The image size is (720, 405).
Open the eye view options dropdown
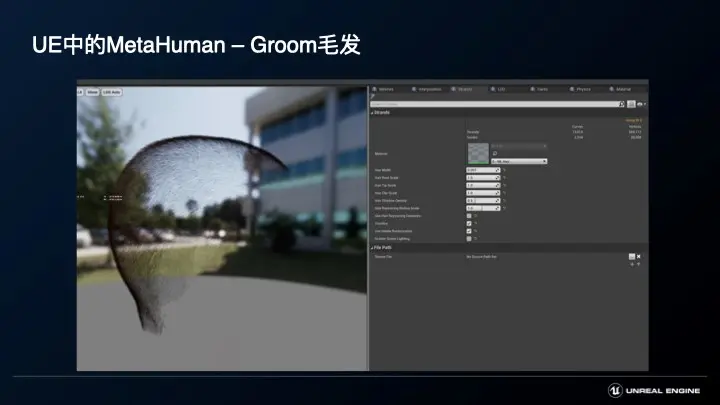641,104
